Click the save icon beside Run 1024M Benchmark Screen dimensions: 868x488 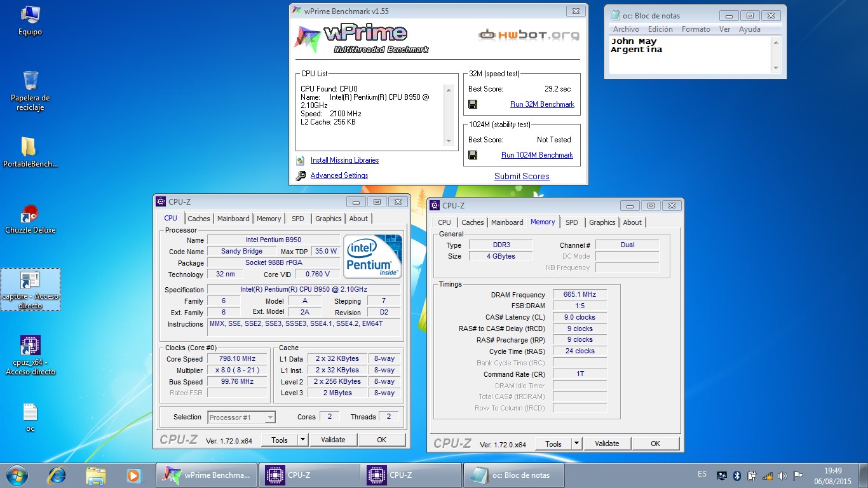473,155
